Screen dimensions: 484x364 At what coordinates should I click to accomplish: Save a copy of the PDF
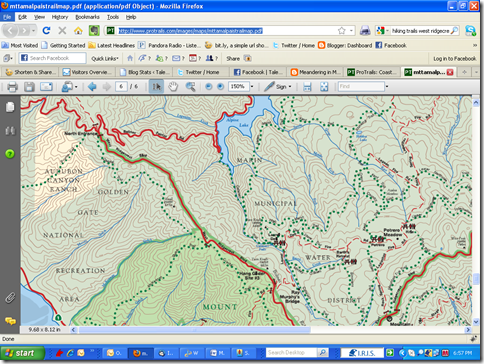29,87
